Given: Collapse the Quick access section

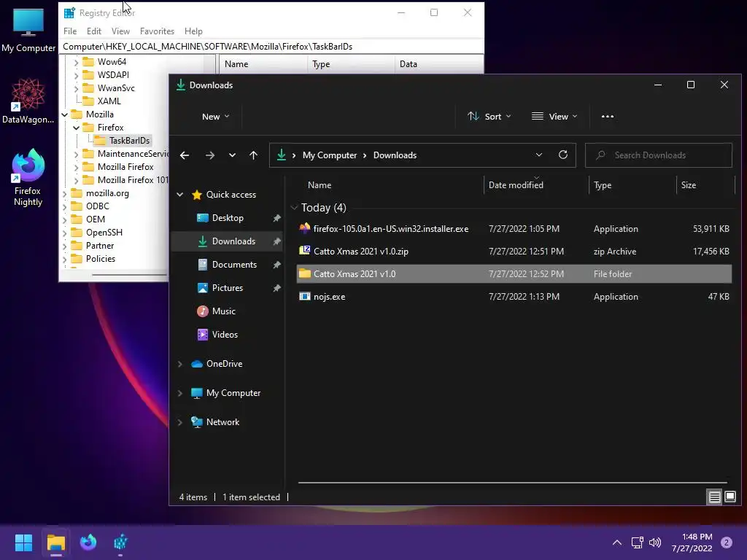Looking at the screenshot, I should click(180, 194).
